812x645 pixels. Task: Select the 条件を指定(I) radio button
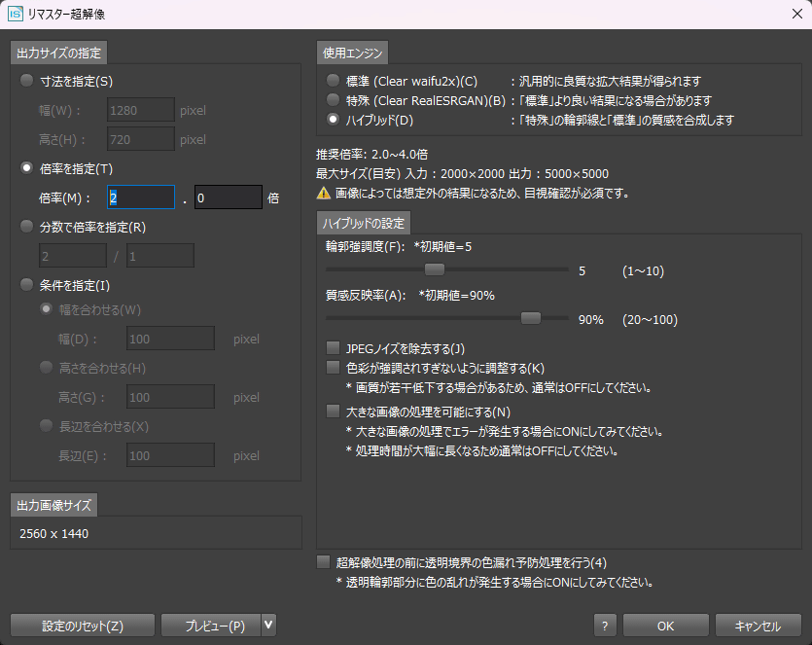(26, 285)
